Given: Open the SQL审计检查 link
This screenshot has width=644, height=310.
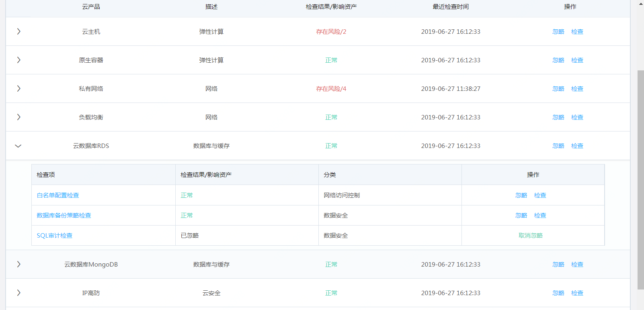Looking at the screenshot, I should point(55,236).
